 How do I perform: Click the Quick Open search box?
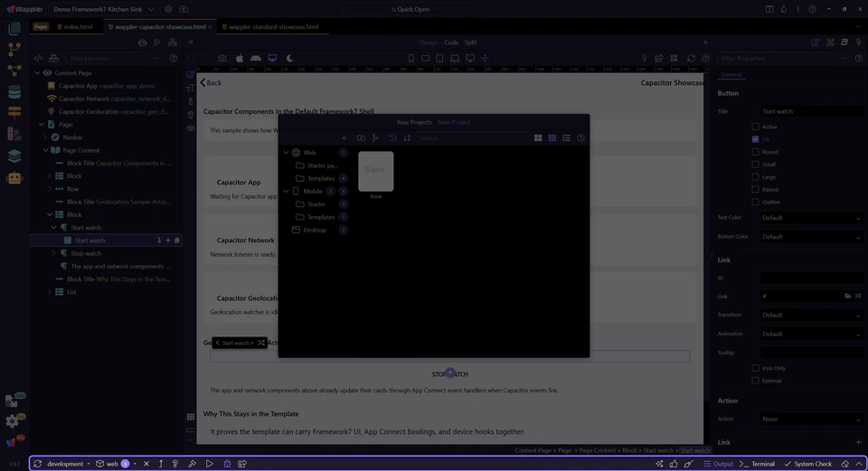click(x=410, y=9)
